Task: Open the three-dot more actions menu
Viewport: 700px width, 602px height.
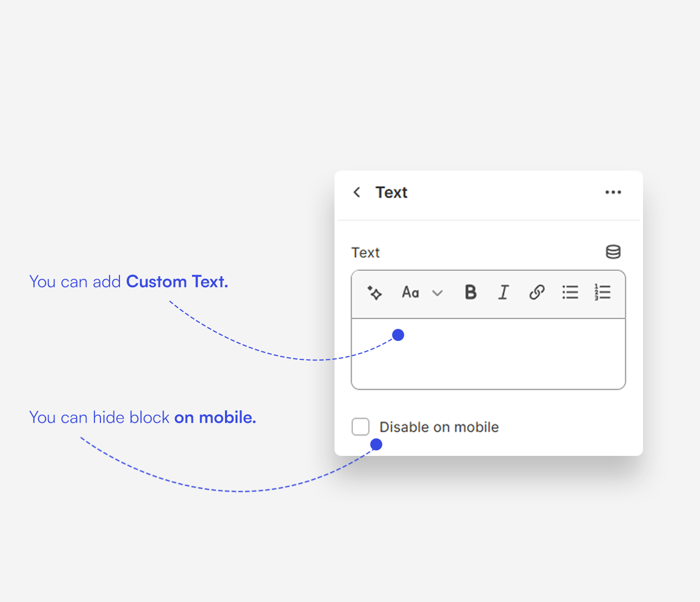Action: coord(613,192)
